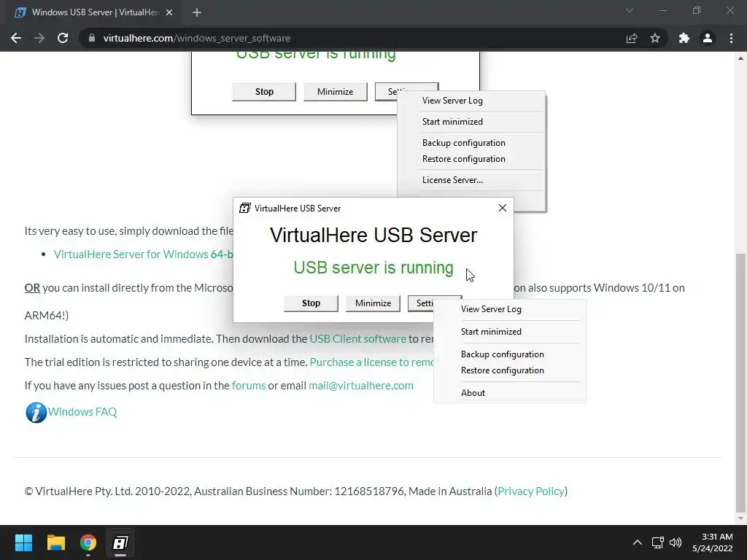This screenshot has width=747, height=560.
Task: Bookmark this page with the star icon
Action: tap(655, 38)
